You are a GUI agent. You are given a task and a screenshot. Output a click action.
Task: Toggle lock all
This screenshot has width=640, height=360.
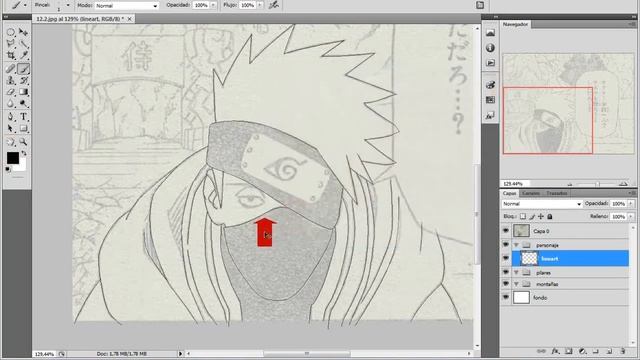[550, 216]
